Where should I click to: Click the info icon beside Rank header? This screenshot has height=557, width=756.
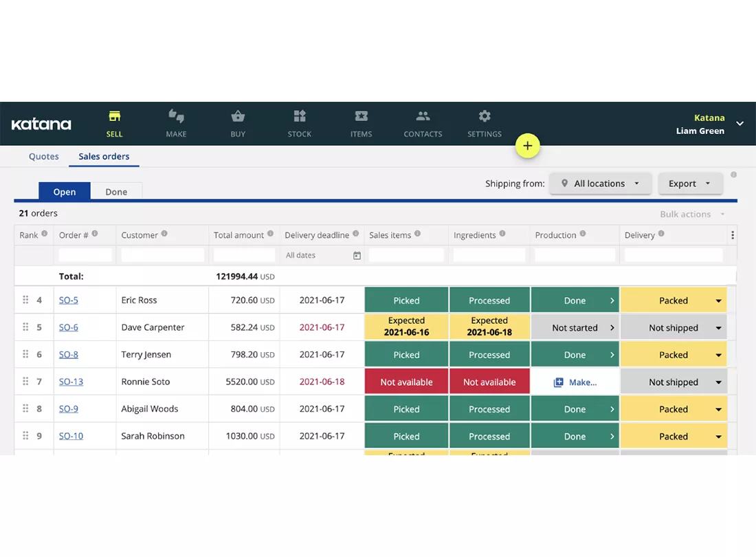tap(45, 234)
